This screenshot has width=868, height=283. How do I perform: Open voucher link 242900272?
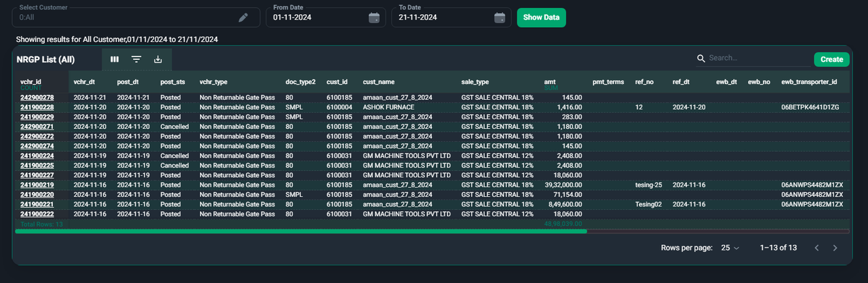coord(37,136)
